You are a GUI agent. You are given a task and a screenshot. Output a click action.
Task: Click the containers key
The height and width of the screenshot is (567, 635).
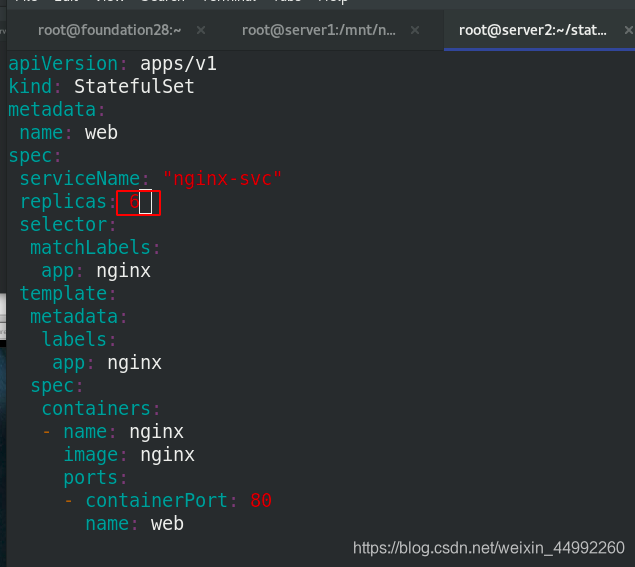click(x=96, y=409)
